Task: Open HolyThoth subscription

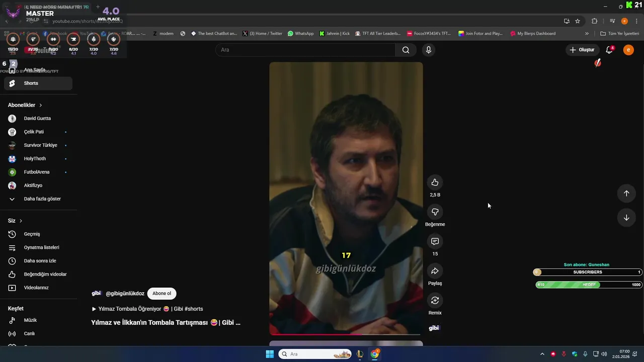Action: coord(38,159)
